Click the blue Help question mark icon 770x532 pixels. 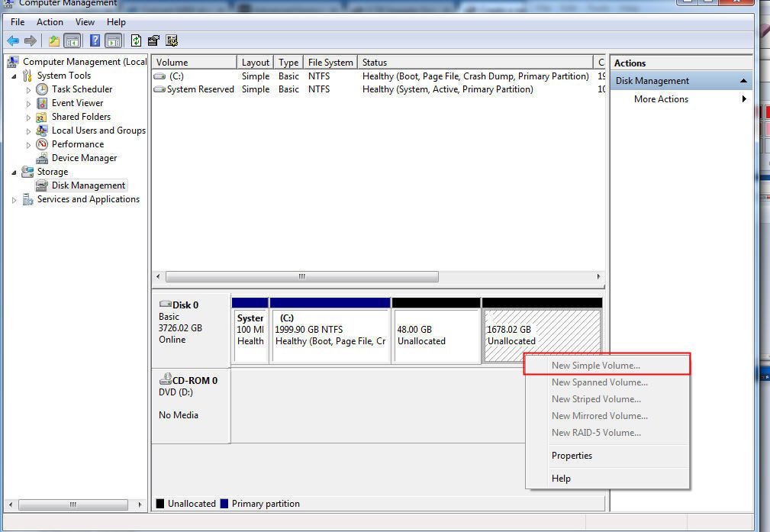pyautogui.click(x=95, y=40)
